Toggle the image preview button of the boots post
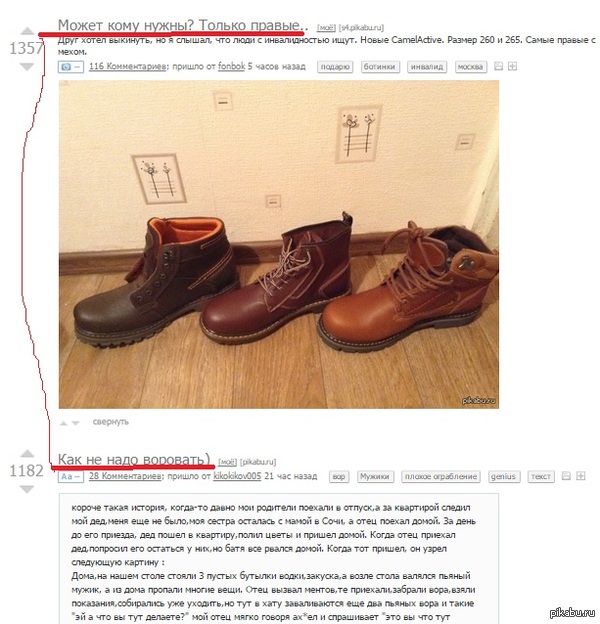The width and height of the screenshot is (600, 624). 70,67
